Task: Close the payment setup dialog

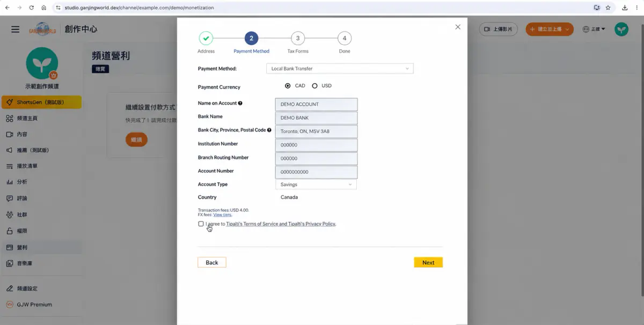Action: tap(458, 27)
